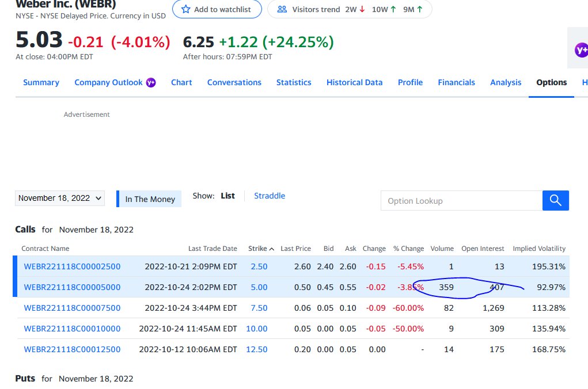Select the Statistics tab
Viewport: 588px width, 389px height.
(294, 82)
